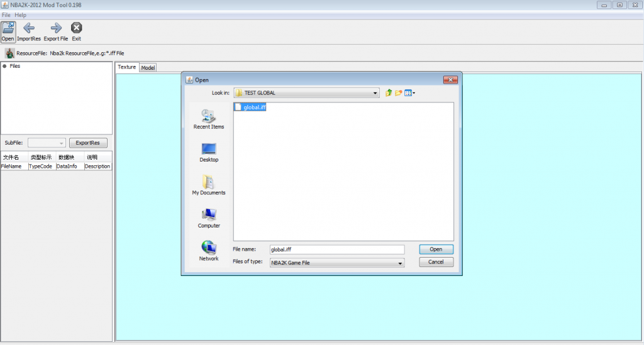
Task: Change the file view menu dropdown
Action: click(410, 93)
